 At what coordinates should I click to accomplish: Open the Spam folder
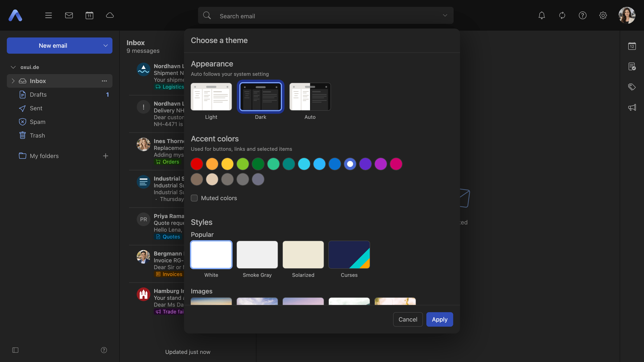point(59,122)
